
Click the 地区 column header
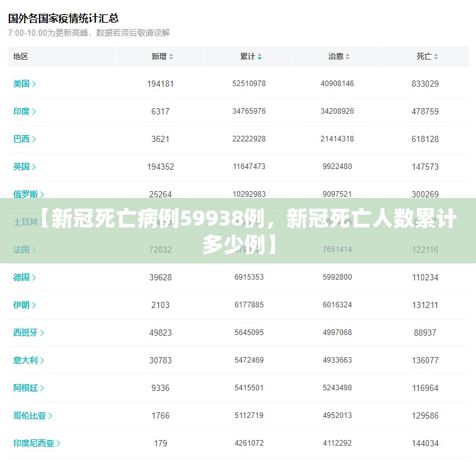[21, 57]
